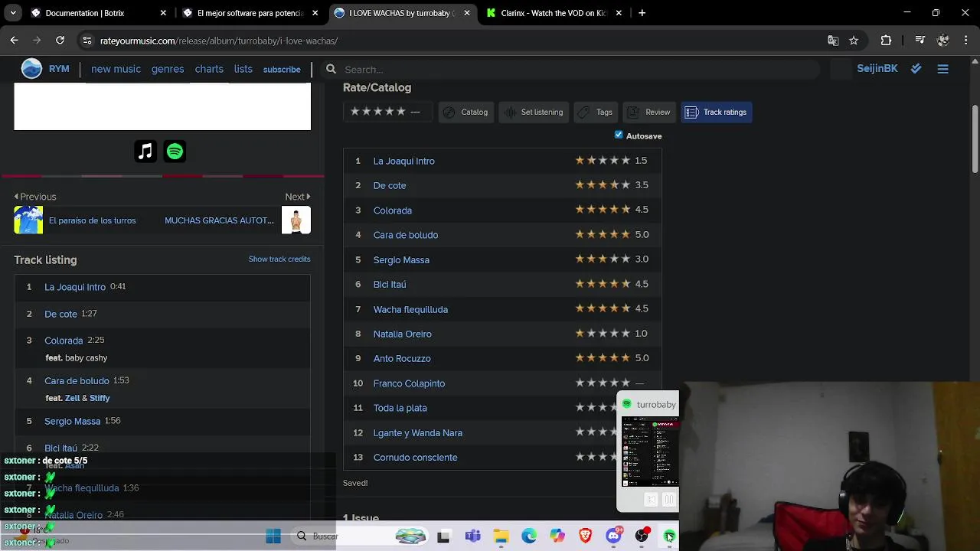Image resolution: width=980 pixels, height=551 pixels.
Task: View site information icon in address bar
Action: point(88,41)
